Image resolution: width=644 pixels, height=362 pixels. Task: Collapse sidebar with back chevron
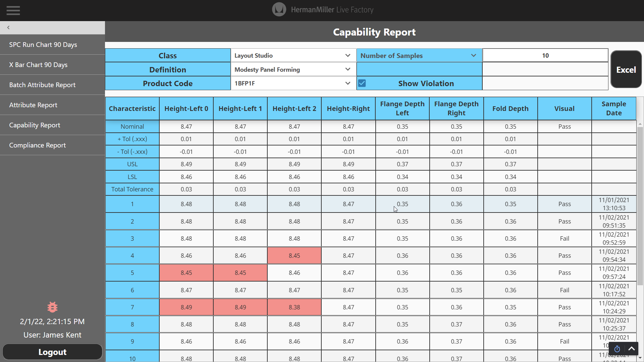tap(8, 27)
